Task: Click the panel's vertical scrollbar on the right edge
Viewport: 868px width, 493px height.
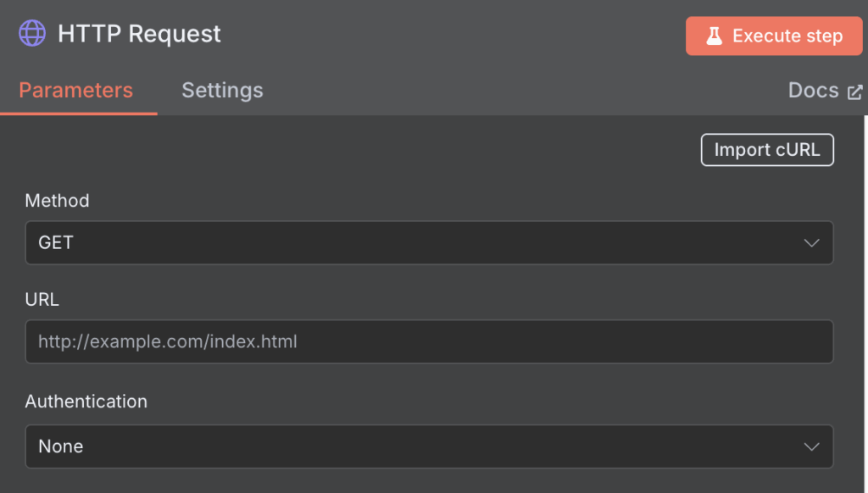Action: (x=865, y=304)
